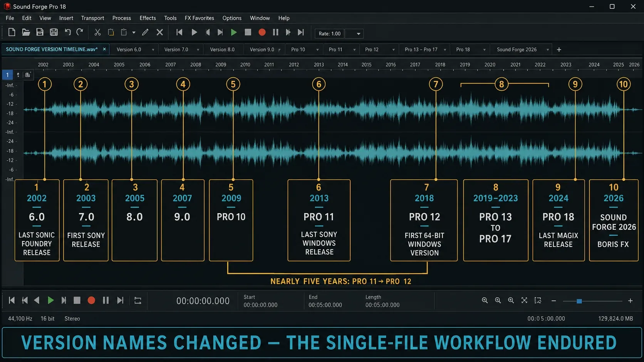Open the Pro 12 tab dropdown
The image size is (644, 362).
[x=393, y=50]
